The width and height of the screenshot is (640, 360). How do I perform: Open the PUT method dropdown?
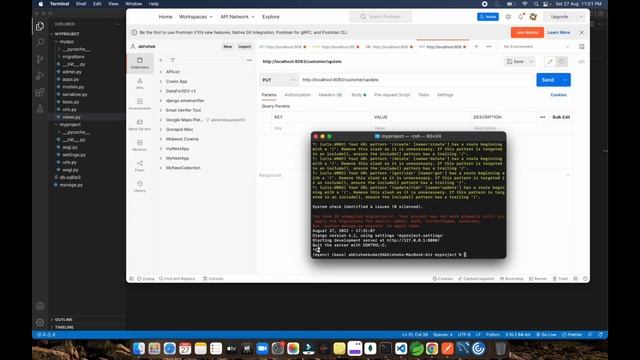pyautogui.click(x=278, y=80)
